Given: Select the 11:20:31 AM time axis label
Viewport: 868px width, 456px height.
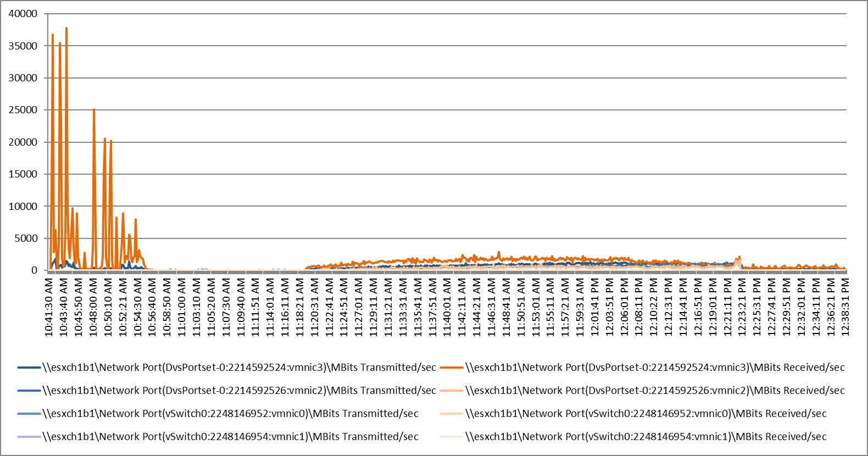Looking at the screenshot, I should click(315, 307).
